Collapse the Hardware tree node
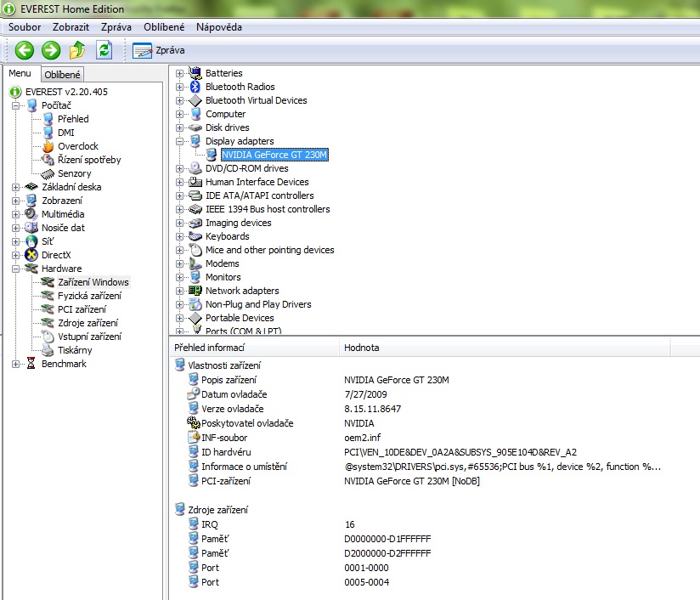This screenshot has width=700, height=600. [x=15, y=269]
